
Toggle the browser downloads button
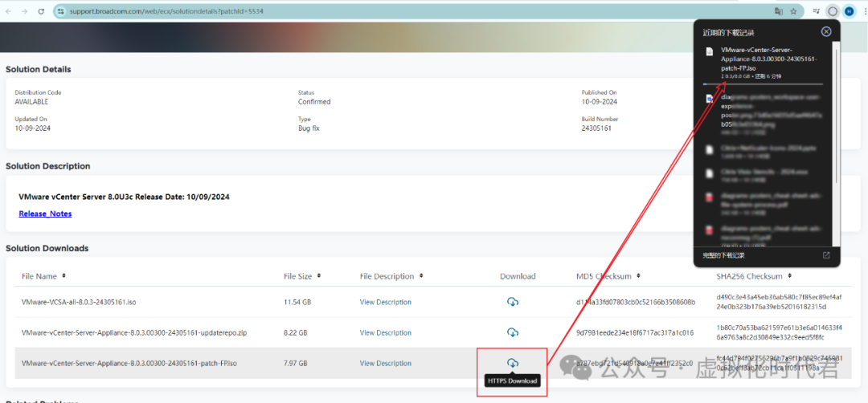pos(832,11)
